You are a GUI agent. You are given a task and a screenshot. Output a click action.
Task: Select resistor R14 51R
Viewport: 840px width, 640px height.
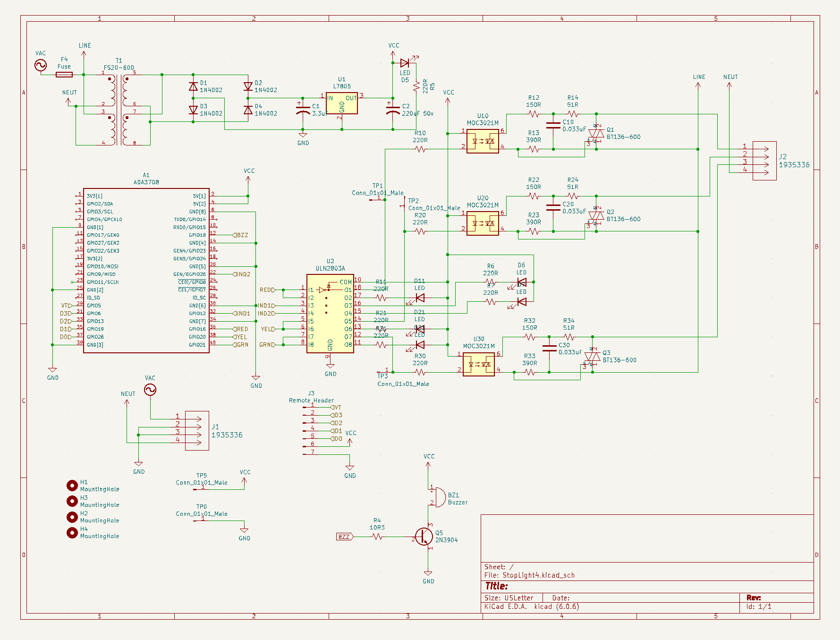(573, 114)
